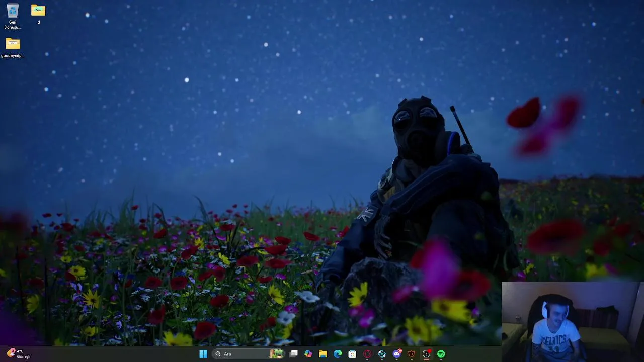Image resolution: width=644 pixels, height=362 pixels.
Task: Open the blue diamond app in taskbar
Action: click(x=382, y=354)
